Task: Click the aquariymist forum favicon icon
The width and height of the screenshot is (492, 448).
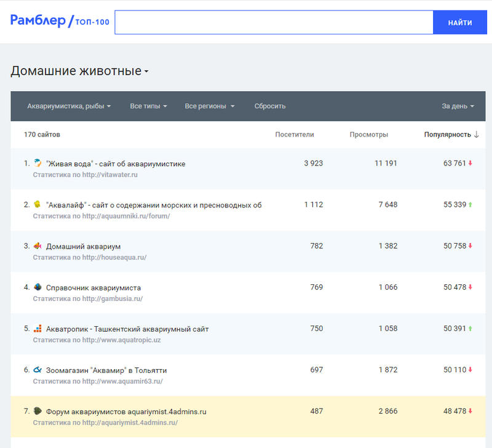Action: [x=38, y=410]
